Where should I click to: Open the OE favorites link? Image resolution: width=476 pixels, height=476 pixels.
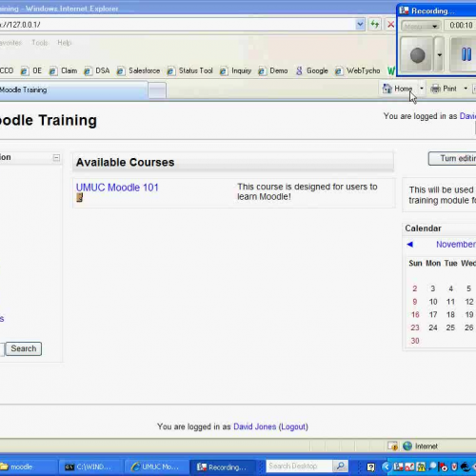[x=31, y=70]
